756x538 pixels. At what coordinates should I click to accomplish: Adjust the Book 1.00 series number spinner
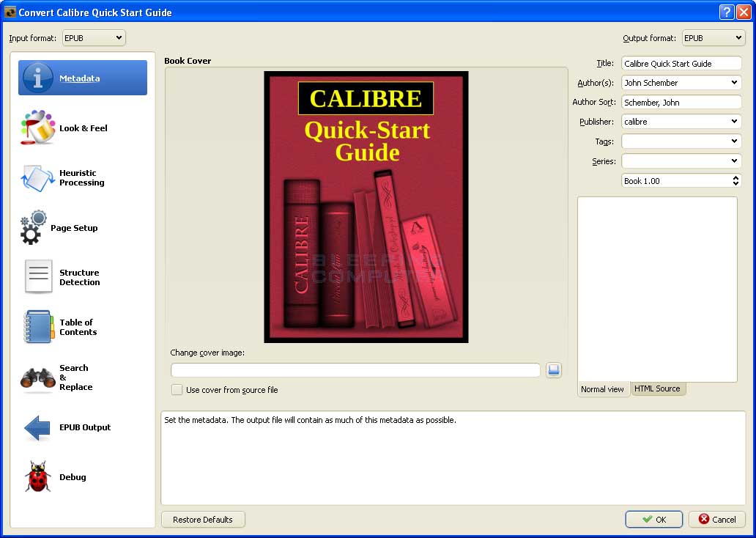735,180
